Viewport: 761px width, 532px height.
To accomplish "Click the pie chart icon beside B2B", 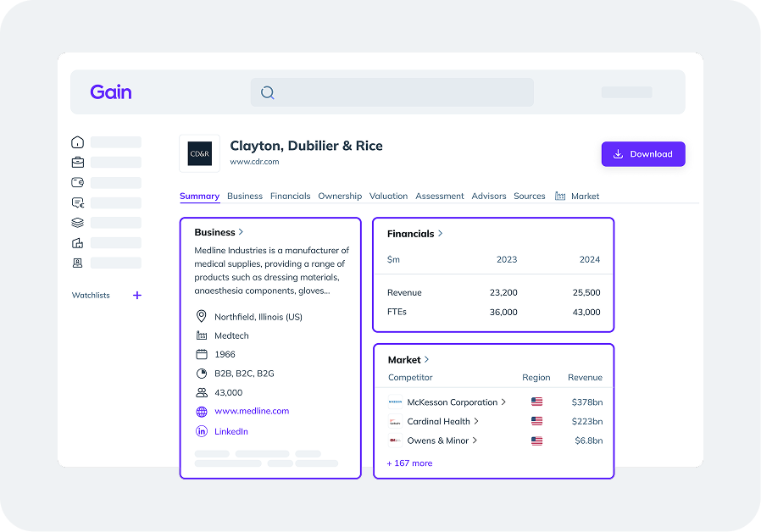I will click(202, 374).
